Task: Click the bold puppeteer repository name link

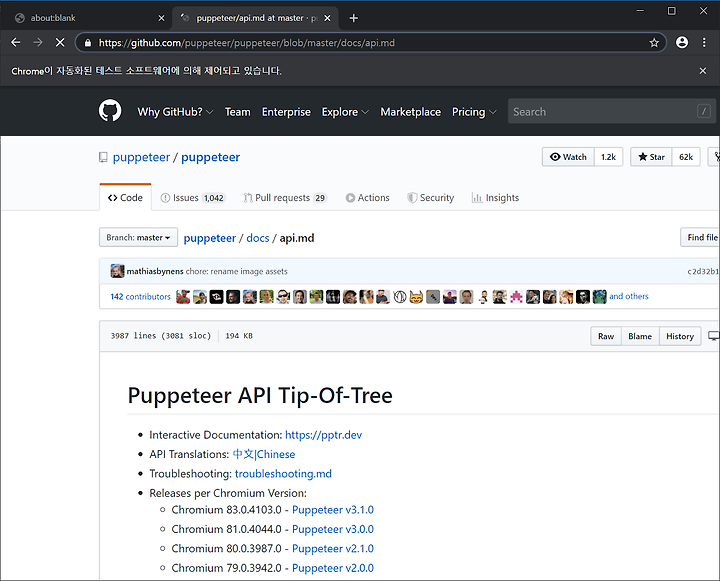Action: (x=210, y=157)
